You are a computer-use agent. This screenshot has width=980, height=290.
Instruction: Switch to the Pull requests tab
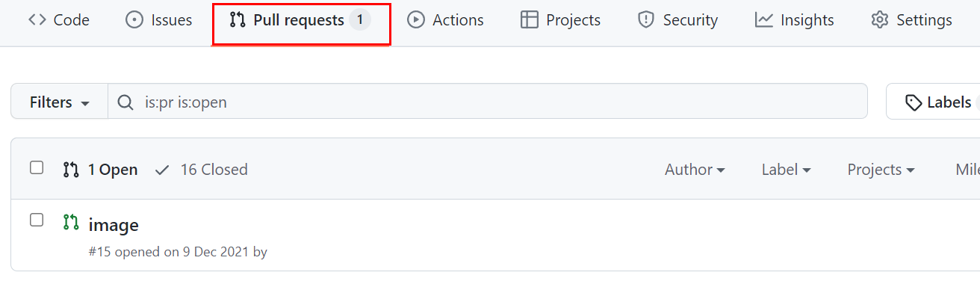point(301,24)
